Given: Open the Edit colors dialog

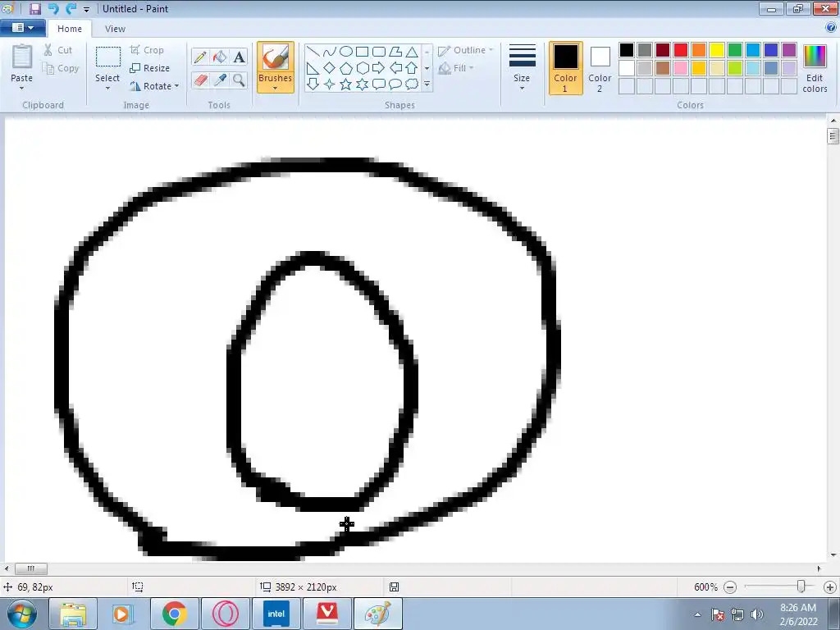Looking at the screenshot, I should (x=815, y=69).
